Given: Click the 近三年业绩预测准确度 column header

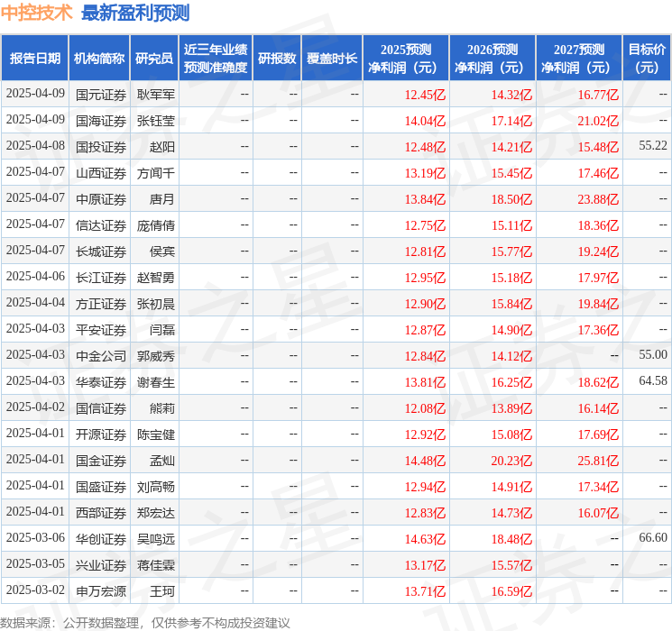Looking at the screenshot, I should coord(216,59).
